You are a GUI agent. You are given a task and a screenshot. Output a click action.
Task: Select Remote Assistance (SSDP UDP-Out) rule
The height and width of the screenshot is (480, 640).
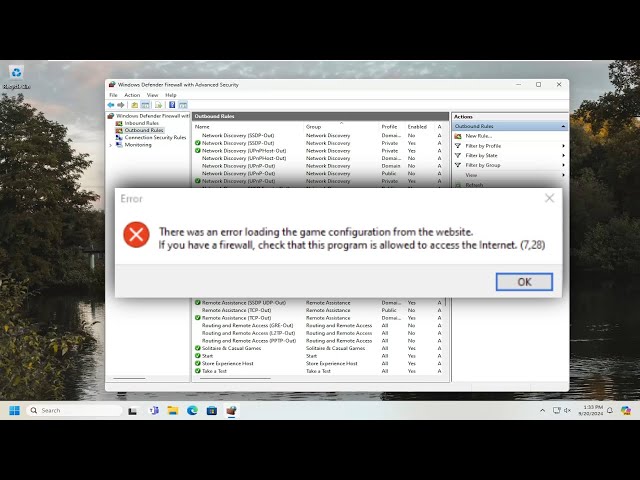point(318,303)
